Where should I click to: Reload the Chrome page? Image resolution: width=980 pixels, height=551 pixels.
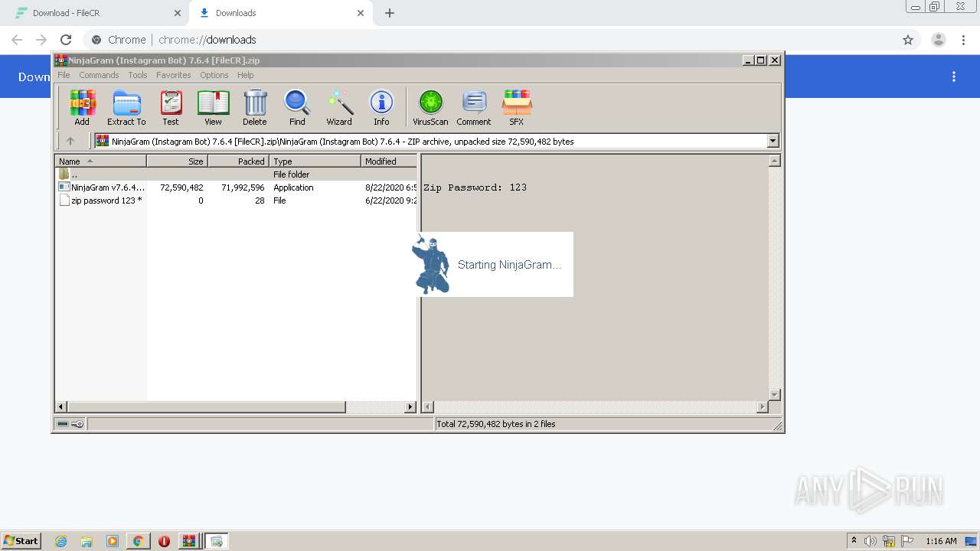tap(66, 40)
